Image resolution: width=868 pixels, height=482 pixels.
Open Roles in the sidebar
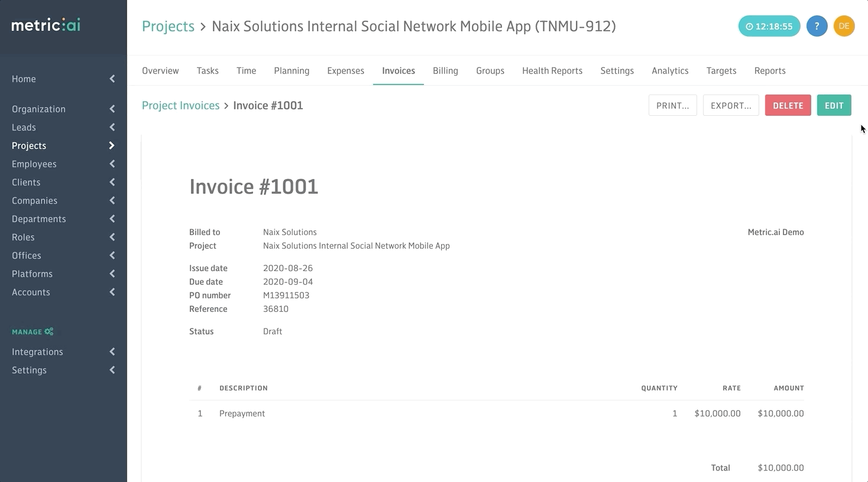(23, 237)
